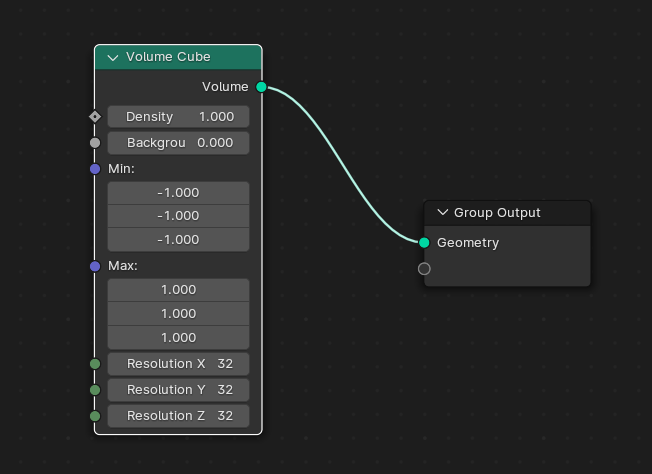The width and height of the screenshot is (652, 474).
Task: Click the Geometry label in Group Output
Action: [x=468, y=243]
